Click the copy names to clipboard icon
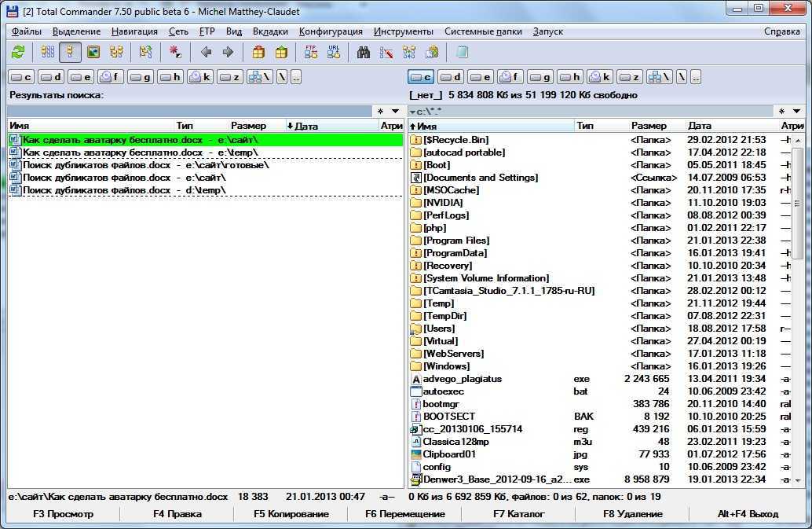Image resolution: width=812 pixels, height=529 pixels. pyautogui.click(x=431, y=52)
